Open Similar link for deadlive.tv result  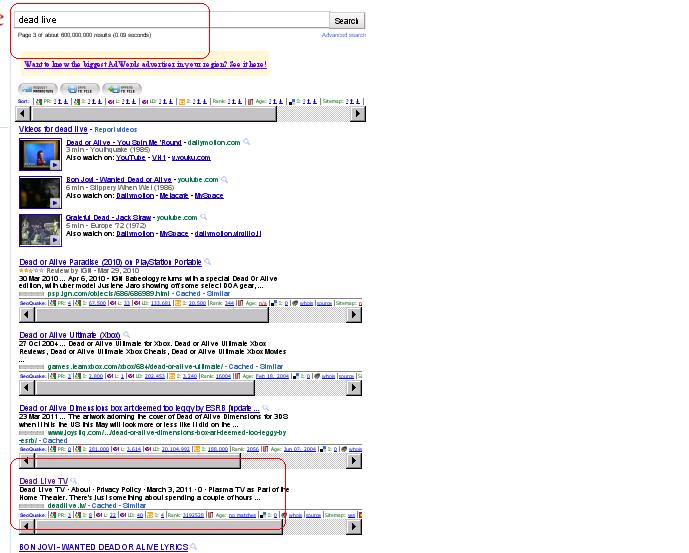(134, 506)
